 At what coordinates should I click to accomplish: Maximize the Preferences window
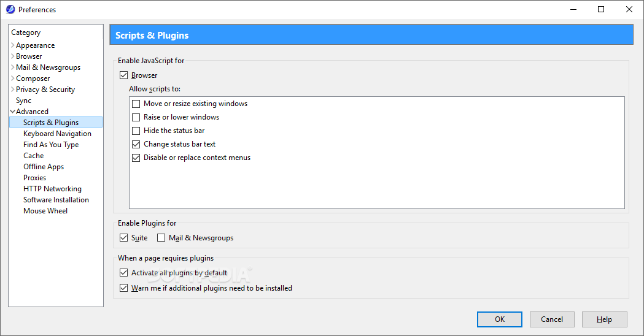[x=601, y=9]
